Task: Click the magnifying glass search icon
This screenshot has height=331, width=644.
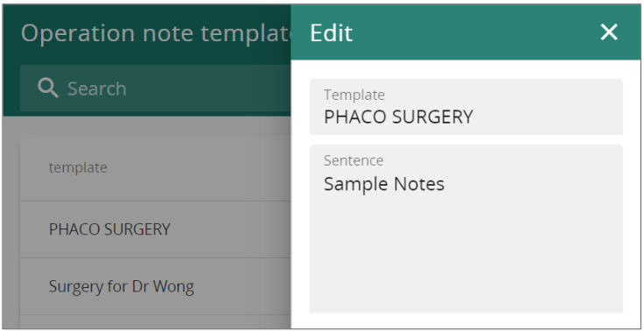Action: [x=48, y=88]
